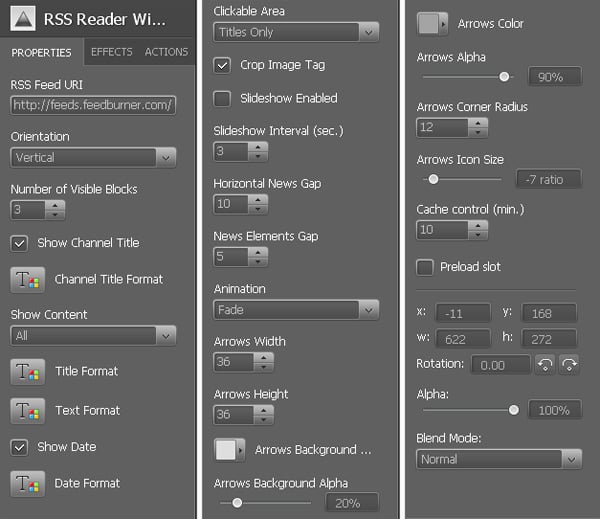Switch to the Effects tab
The image size is (600, 519).
point(110,52)
